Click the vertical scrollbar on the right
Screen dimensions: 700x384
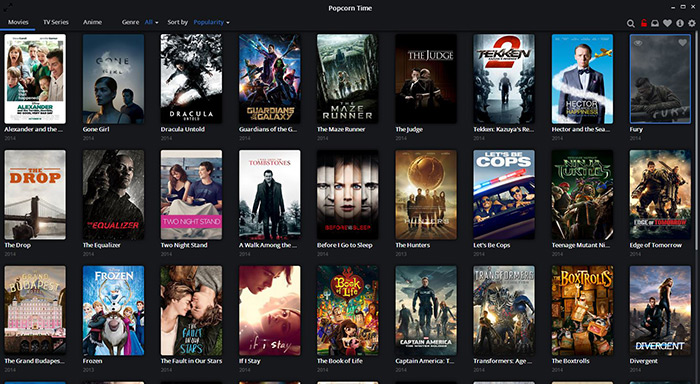[x=696, y=140]
